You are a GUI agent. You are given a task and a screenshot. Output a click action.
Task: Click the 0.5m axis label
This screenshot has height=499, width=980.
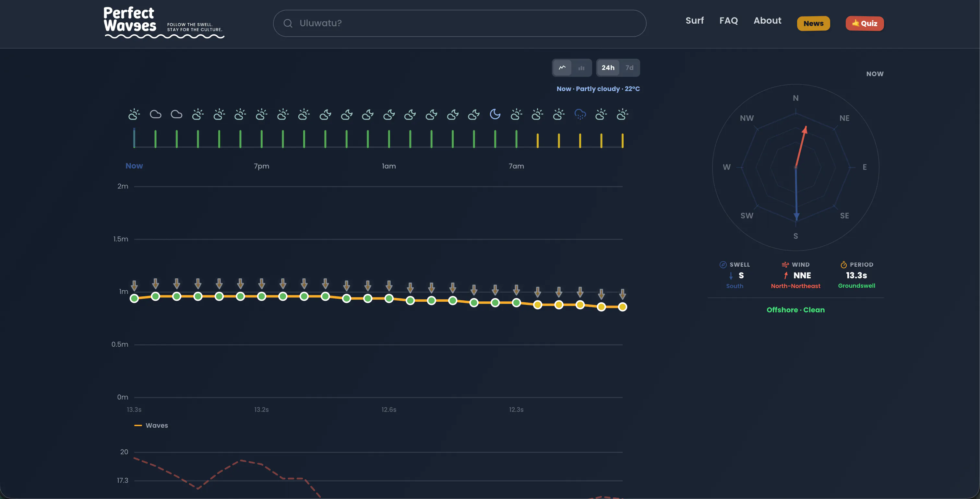120,344
